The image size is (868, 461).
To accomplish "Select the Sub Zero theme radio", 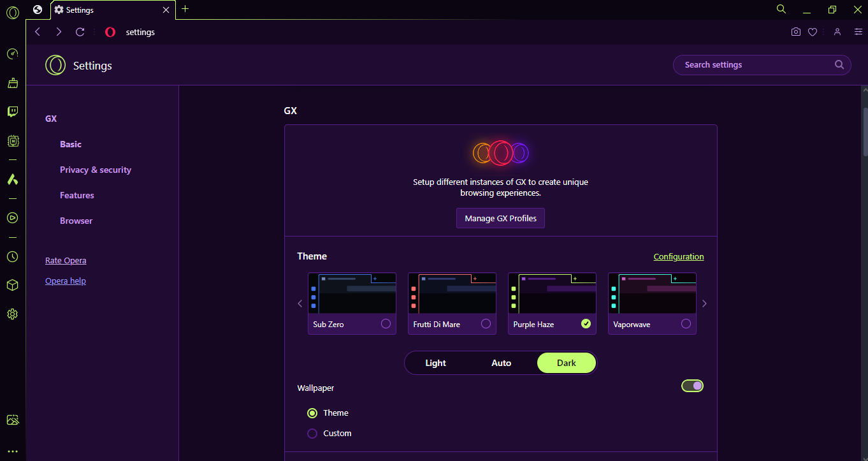I will [x=386, y=324].
